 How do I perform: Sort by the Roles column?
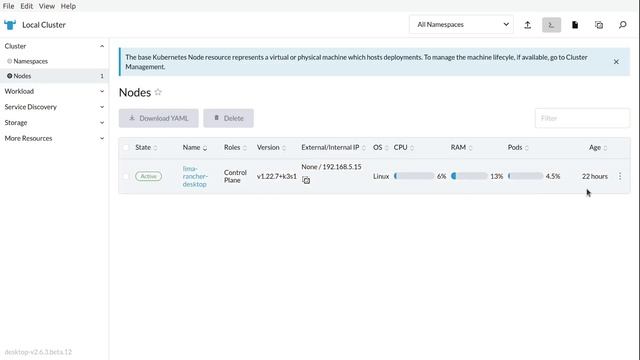point(235,147)
